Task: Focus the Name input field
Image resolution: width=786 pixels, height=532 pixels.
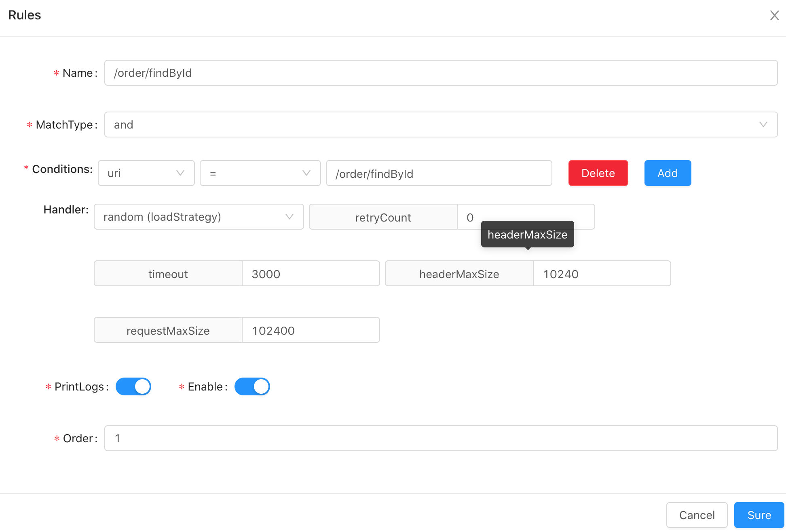Action: [x=441, y=73]
